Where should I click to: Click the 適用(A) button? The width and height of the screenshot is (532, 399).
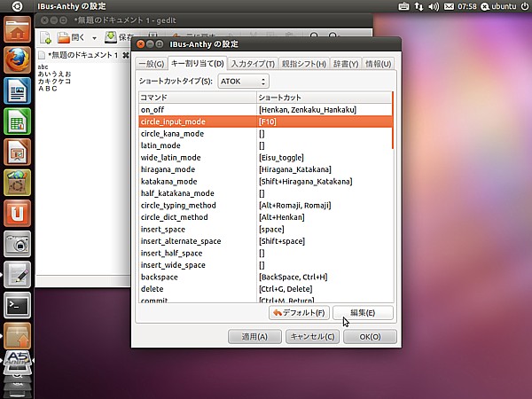(x=254, y=337)
